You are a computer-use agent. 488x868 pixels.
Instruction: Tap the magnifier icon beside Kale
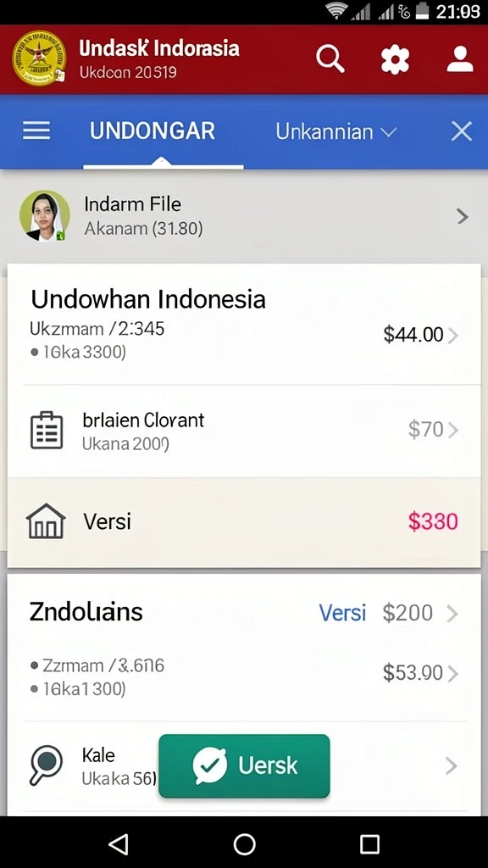coord(45,765)
